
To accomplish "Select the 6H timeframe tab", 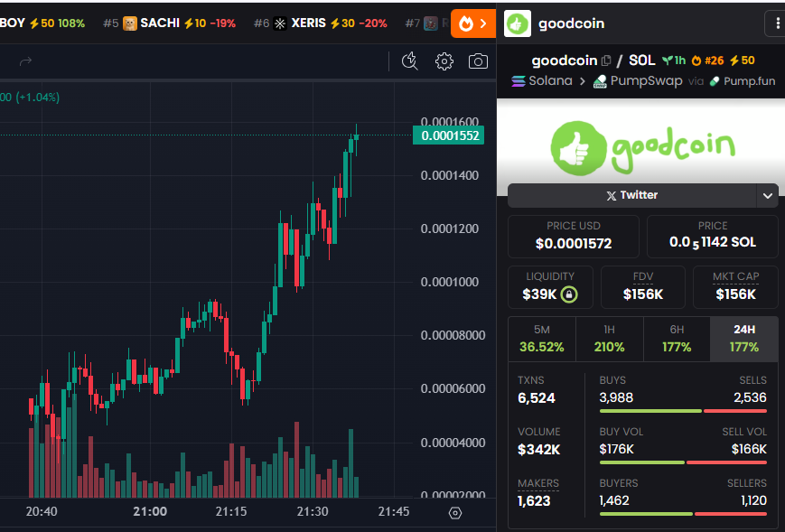I will (677, 339).
